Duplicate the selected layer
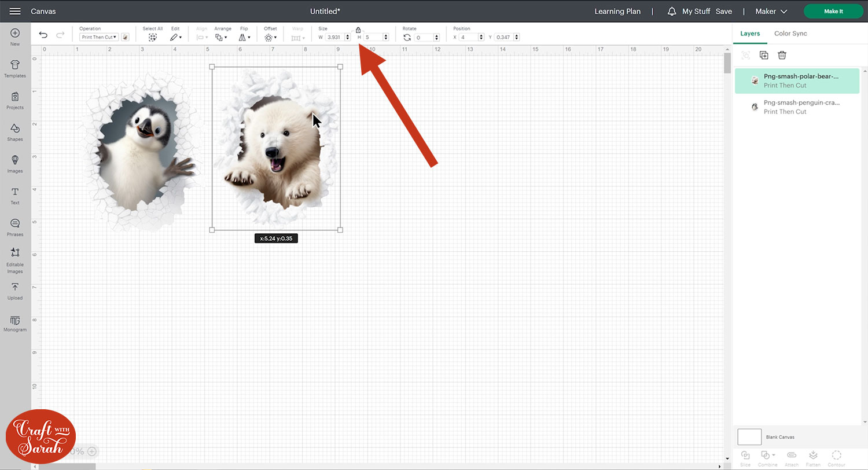This screenshot has height=470, width=868. point(764,55)
